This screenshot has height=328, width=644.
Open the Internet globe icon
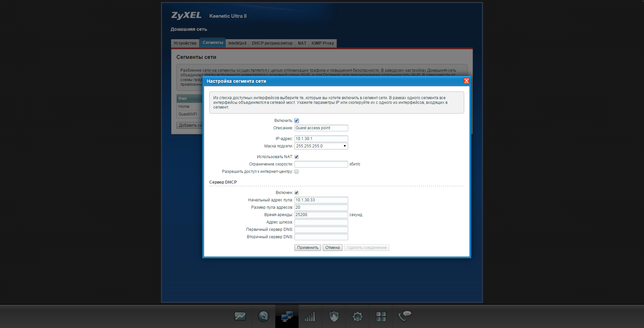pyautogui.click(x=263, y=316)
